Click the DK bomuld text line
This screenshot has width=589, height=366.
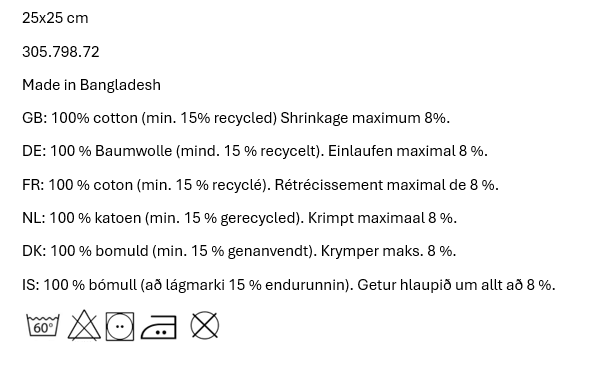tap(239, 251)
